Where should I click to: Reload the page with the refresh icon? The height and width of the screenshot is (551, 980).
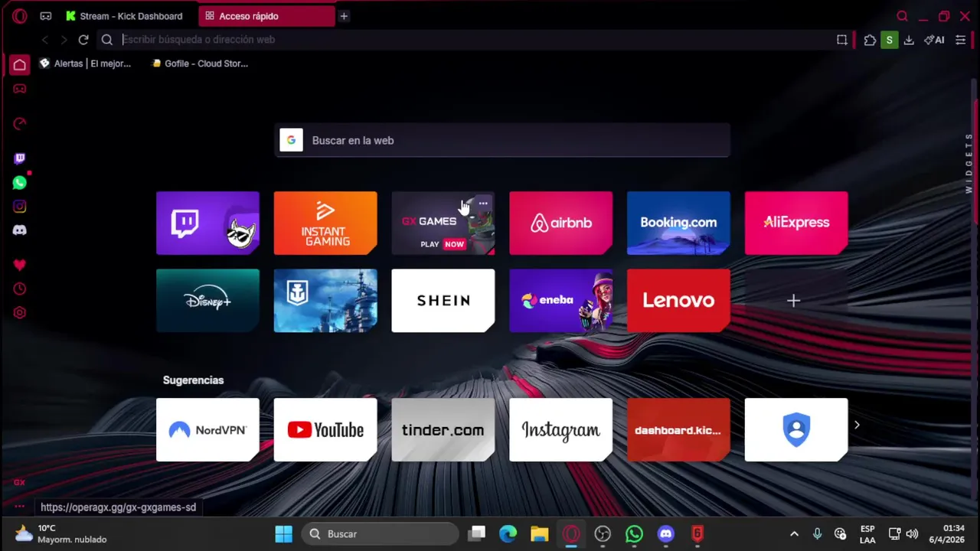click(83, 40)
